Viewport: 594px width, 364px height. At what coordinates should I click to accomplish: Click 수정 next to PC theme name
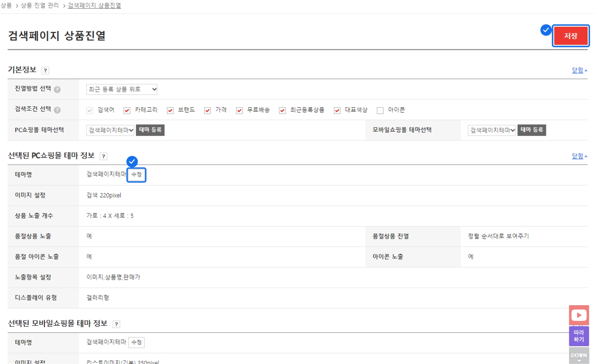[x=136, y=175]
